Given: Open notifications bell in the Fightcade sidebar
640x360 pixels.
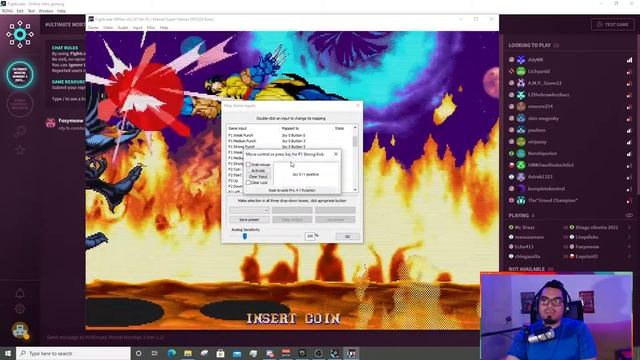Looking at the screenshot, I should (20, 293).
